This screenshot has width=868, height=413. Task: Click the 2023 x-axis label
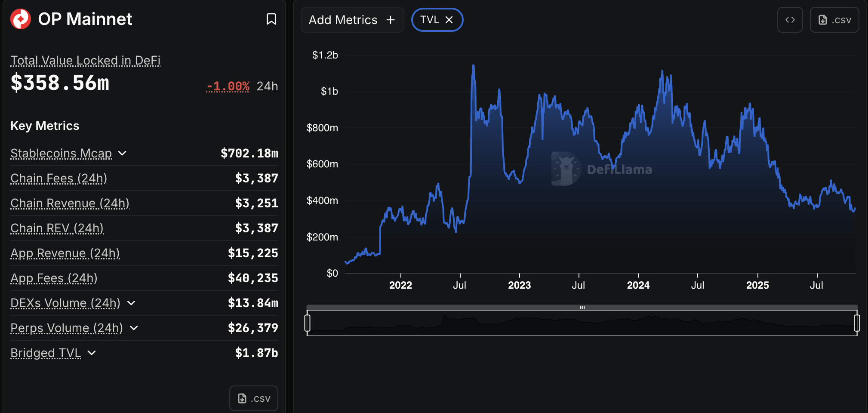point(520,285)
